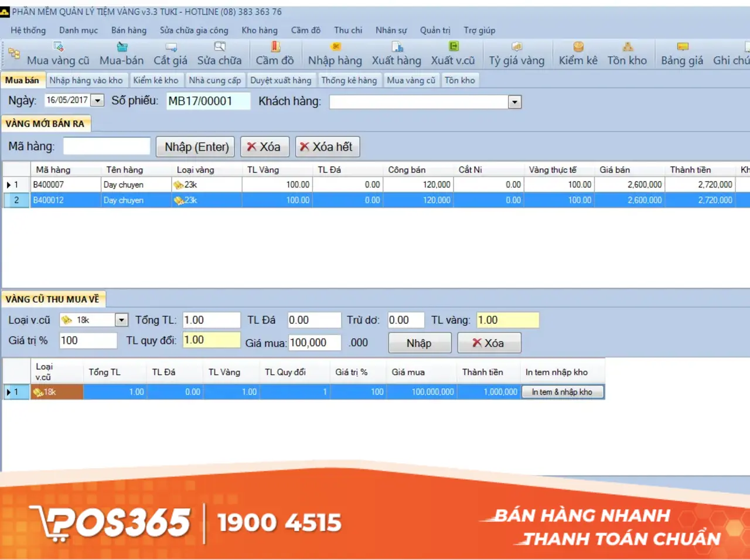Open the Mua vàng cũ toolbar tool
Screen dimensions: 750x560
point(58,54)
